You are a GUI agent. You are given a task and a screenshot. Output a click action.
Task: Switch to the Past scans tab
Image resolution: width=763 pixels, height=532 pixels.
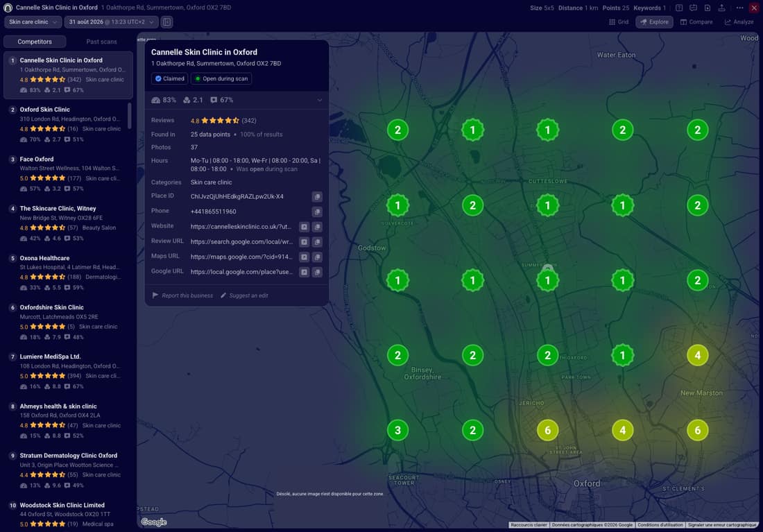[101, 42]
